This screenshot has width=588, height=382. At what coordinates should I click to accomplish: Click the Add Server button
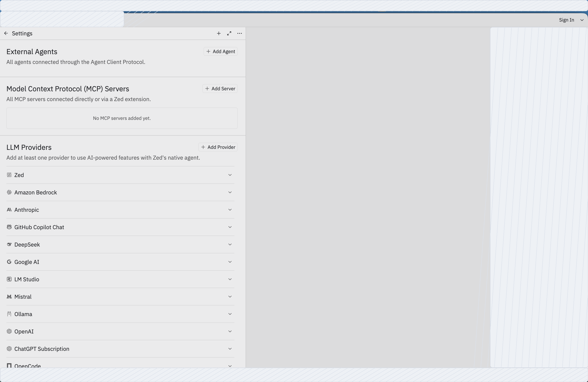[220, 89]
